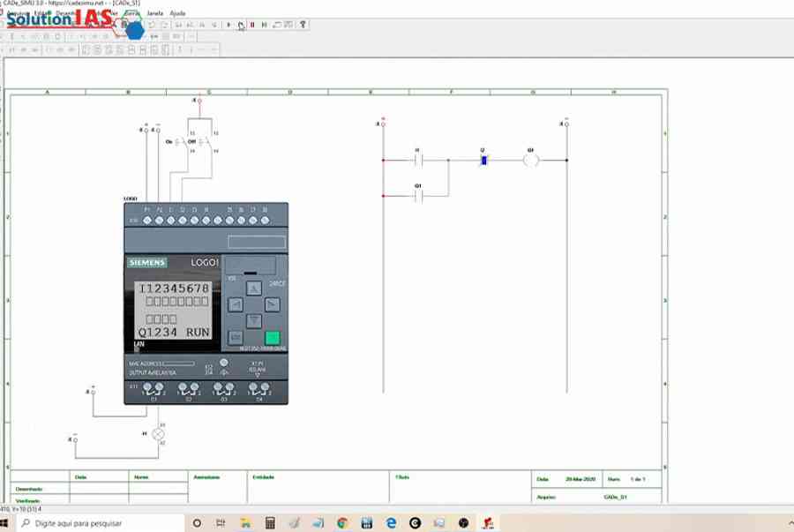The height and width of the screenshot is (532, 794).
Task: Start simulation with the play button
Action: pyautogui.click(x=228, y=25)
